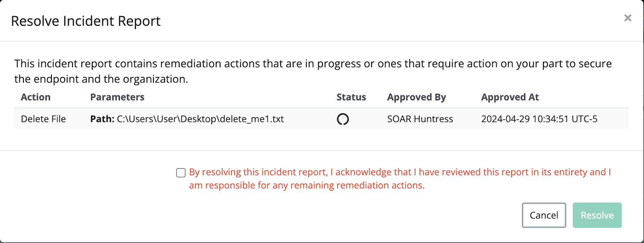The height and width of the screenshot is (243, 644).
Task: Select the Action column header
Action: [x=36, y=97]
